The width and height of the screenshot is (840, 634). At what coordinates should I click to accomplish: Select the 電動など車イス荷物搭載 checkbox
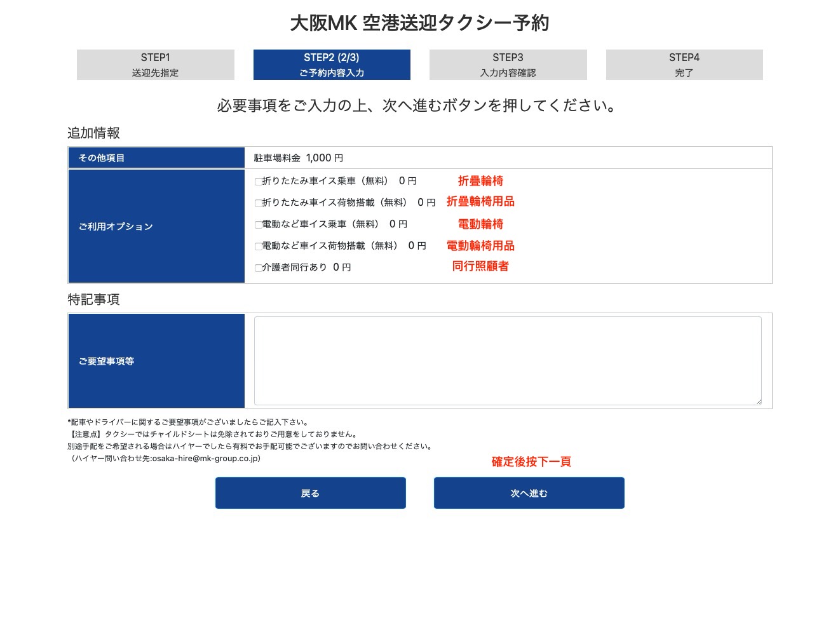pyautogui.click(x=258, y=246)
